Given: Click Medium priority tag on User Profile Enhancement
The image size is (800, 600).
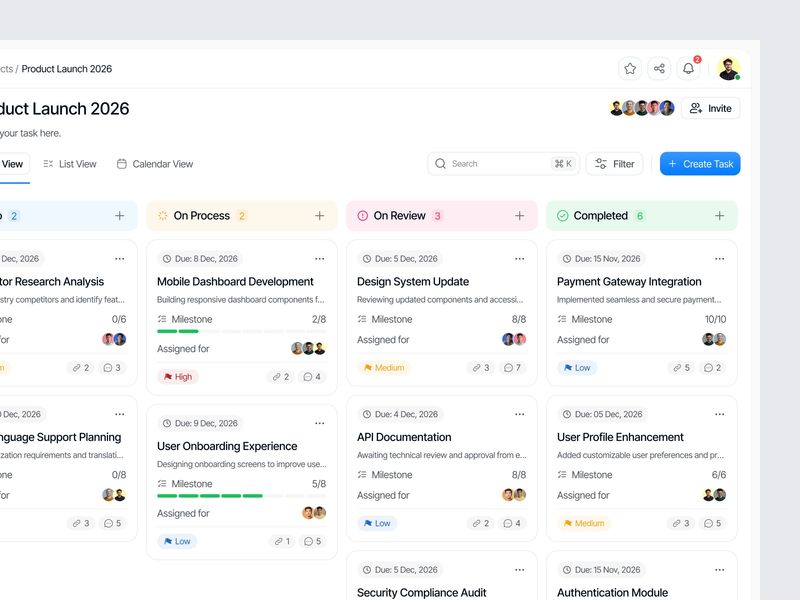Looking at the screenshot, I should (x=584, y=523).
